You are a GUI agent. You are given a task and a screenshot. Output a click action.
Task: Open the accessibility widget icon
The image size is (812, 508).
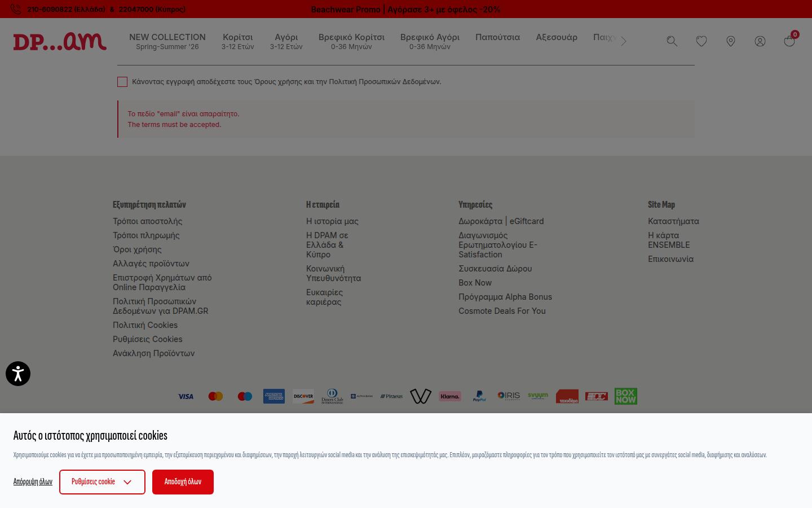coord(18,374)
